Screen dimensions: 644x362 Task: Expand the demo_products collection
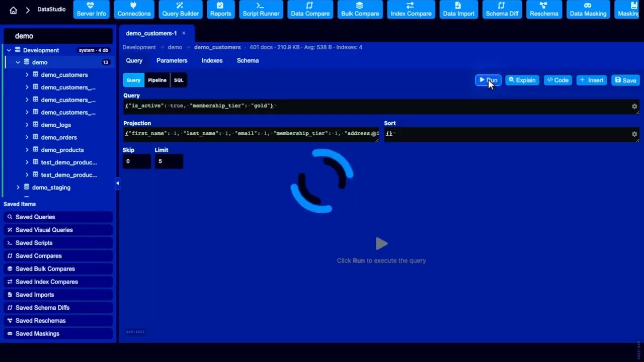pos(27,150)
